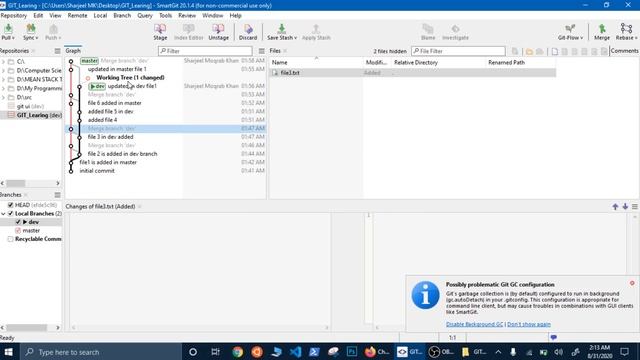Click the Investigate toolbar icon
The height and width of the screenshot is (360, 640).
coord(455,29)
